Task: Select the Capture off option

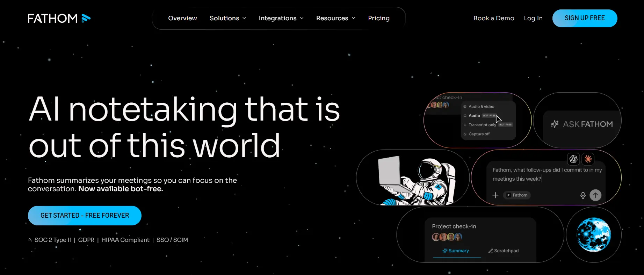Action: point(476,134)
